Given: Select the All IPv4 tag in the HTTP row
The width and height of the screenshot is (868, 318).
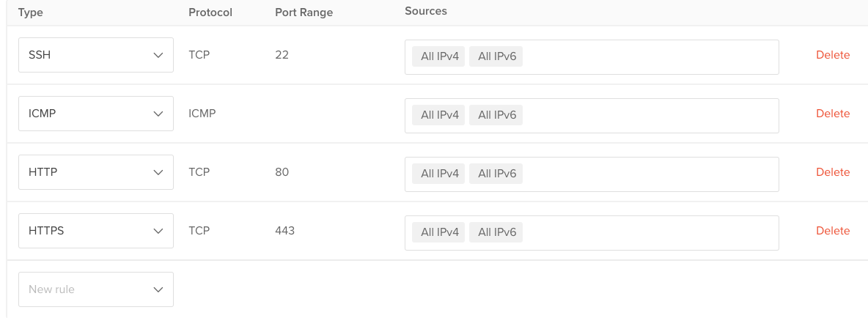Looking at the screenshot, I should (x=439, y=174).
